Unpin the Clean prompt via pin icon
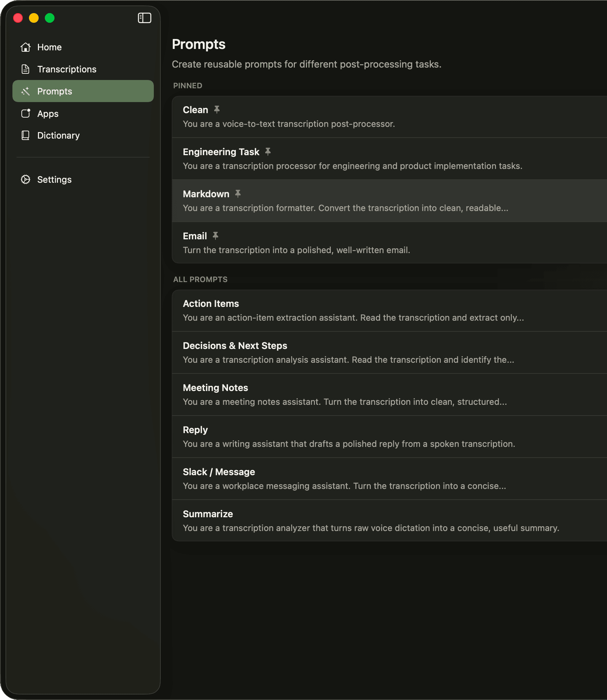Viewport: 607px width, 700px height. 217,110
